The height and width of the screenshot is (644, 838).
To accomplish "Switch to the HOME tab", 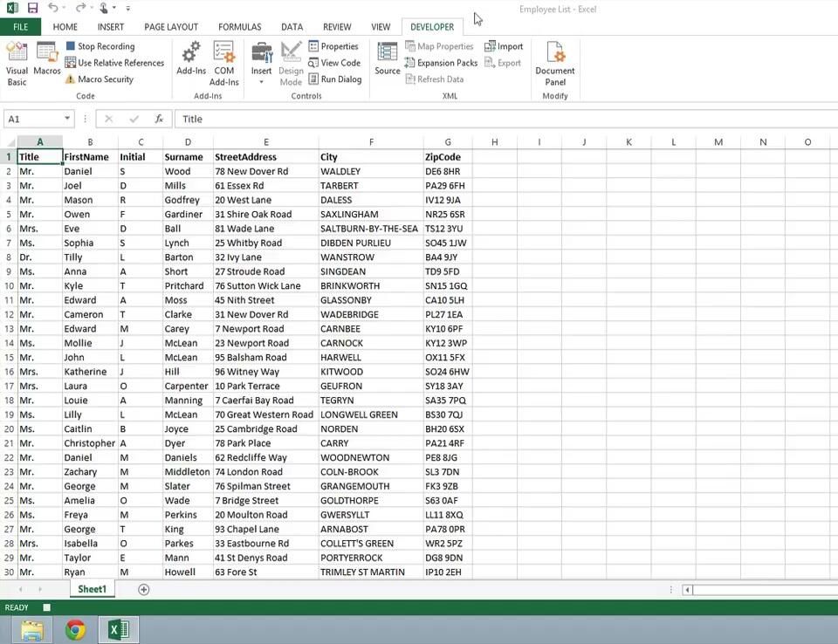I will (x=65, y=27).
